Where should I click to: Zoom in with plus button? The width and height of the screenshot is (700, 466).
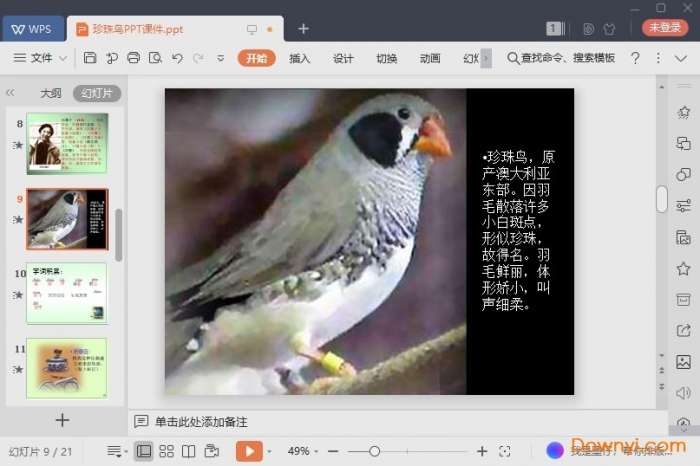(482, 451)
